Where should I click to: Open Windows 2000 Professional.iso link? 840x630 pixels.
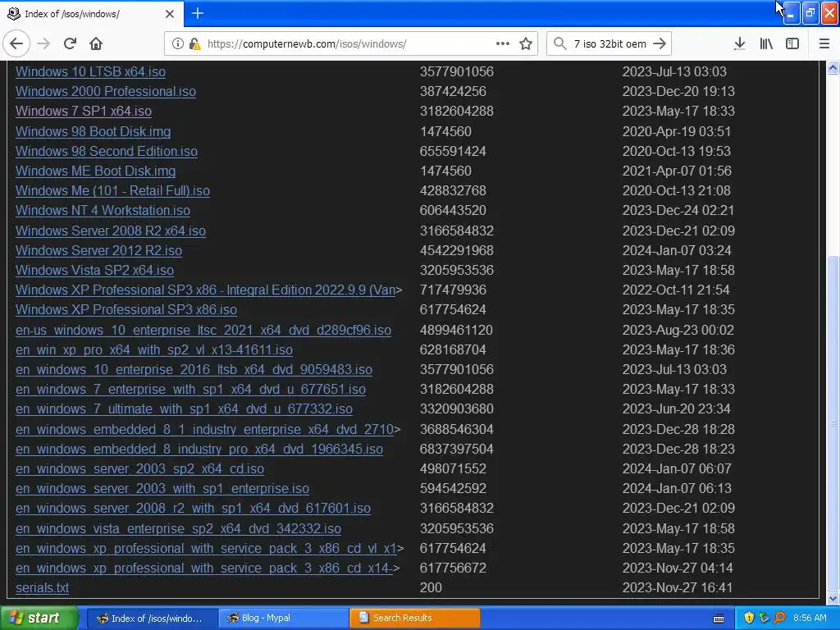pyautogui.click(x=106, y=92)
